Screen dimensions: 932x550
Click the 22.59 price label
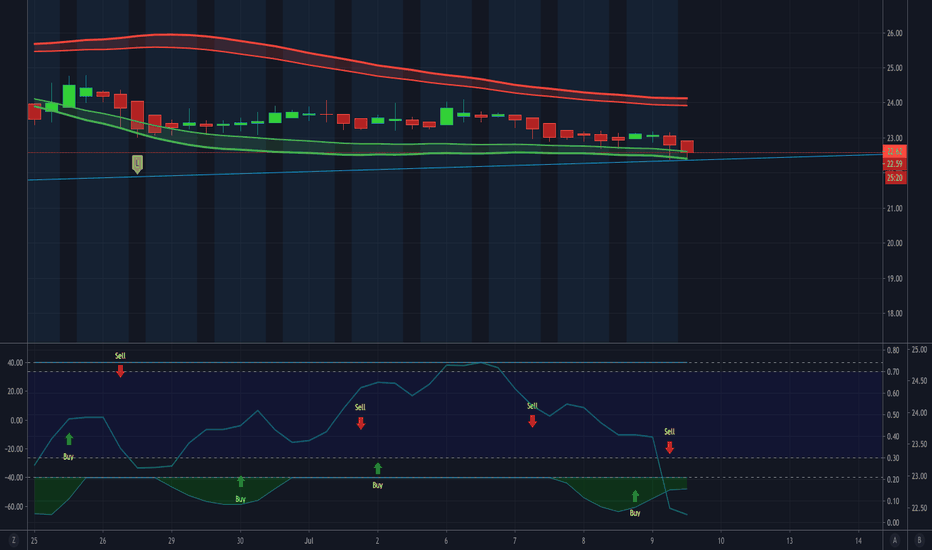coord(895,164)
